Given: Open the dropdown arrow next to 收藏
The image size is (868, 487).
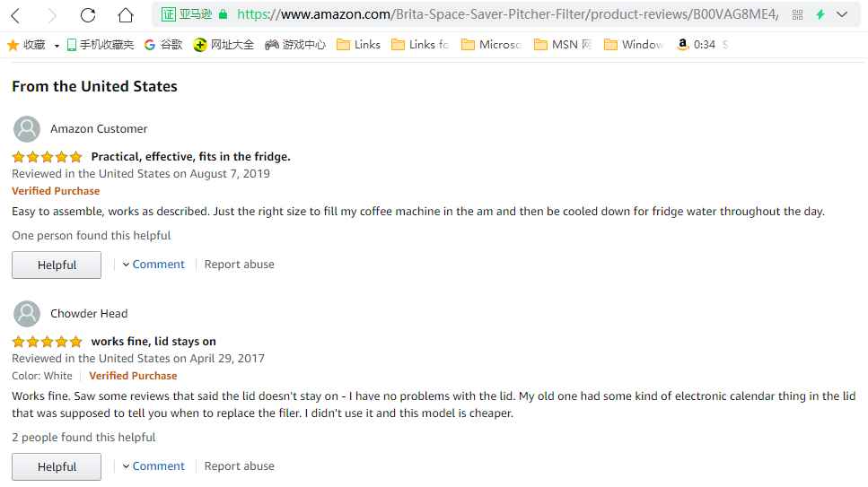Looking at the screenshot, I should (57, 46).
